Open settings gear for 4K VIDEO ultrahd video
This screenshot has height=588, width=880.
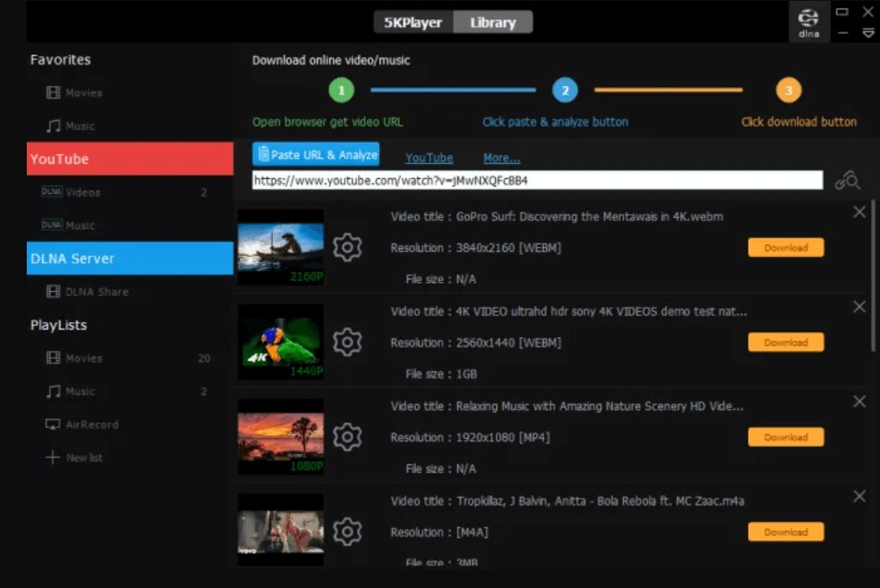point(347,342)
